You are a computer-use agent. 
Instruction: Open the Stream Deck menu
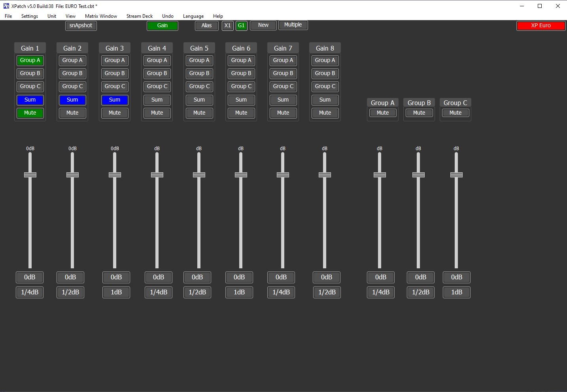tap(139, 16)
